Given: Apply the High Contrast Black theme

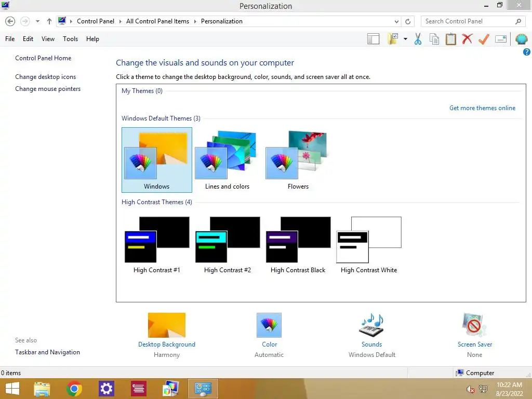Looking at the screenshot, I should 298,245.
